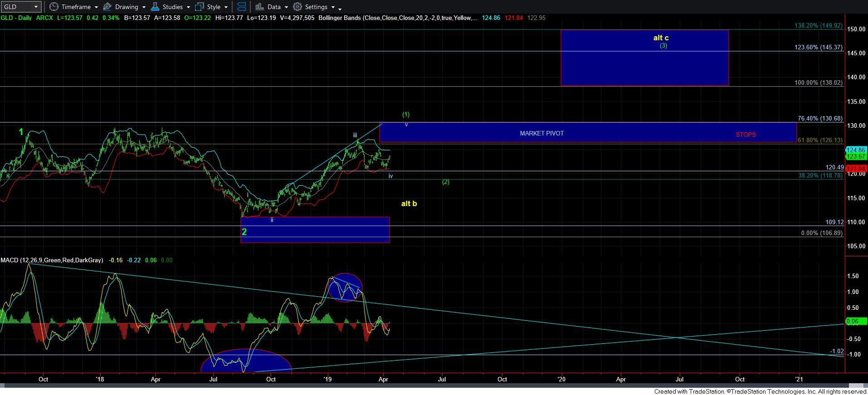The width and height of the screenshot is (868, 395).
Task: Click the Style overlapping squares icon
Action: [x=199, y=7]
